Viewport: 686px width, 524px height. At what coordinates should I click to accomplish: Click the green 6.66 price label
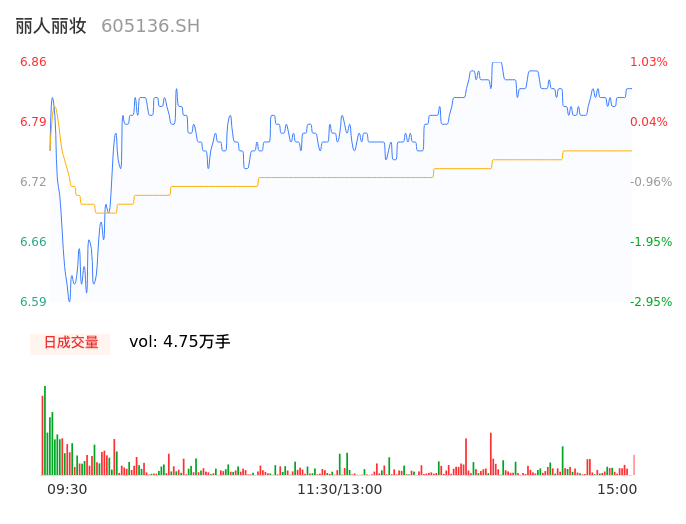click(33, 242)
